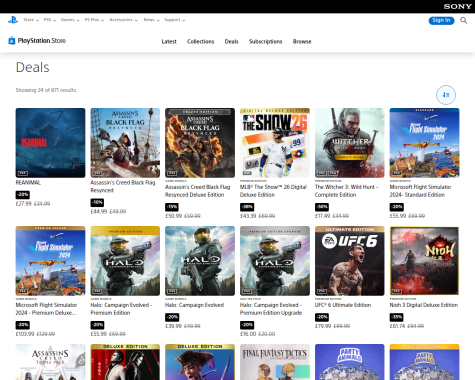
Task: Click the -35% discount badge on Nioh 3
Action: [396, 317]
